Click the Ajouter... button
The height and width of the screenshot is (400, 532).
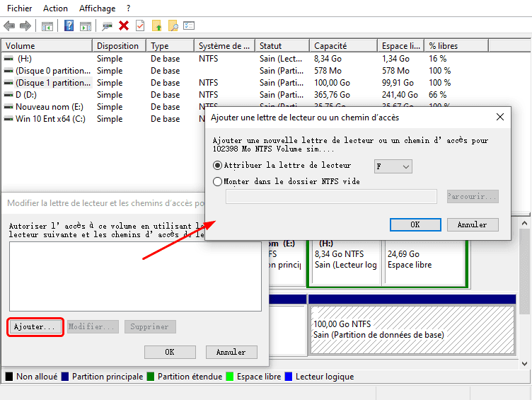(35, 326)
